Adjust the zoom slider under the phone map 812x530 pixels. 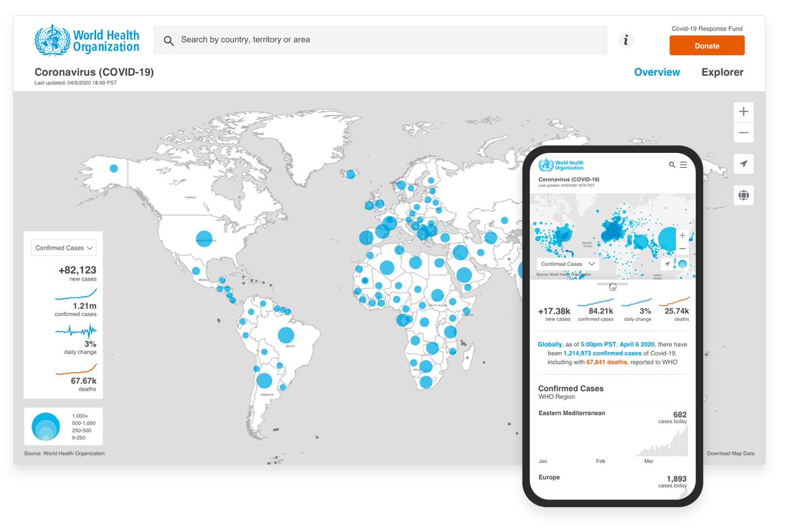612,284
